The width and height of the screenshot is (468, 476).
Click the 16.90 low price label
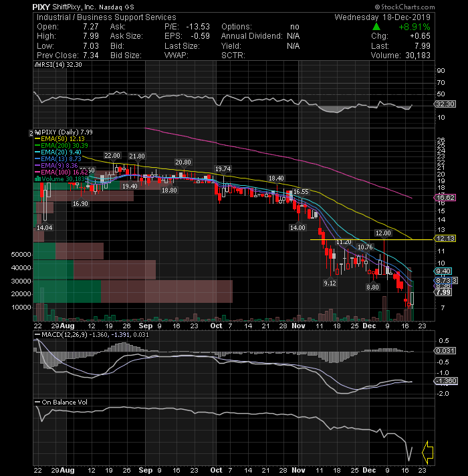[x=80, y=204]
